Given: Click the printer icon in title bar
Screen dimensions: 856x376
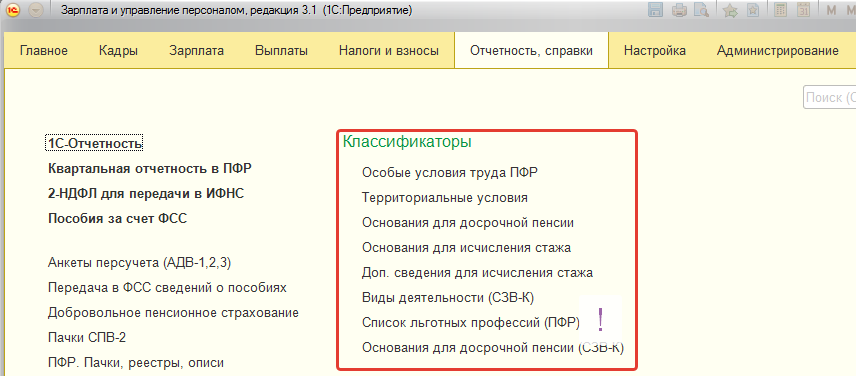Looking at the screenshot, I should point(679,10).
